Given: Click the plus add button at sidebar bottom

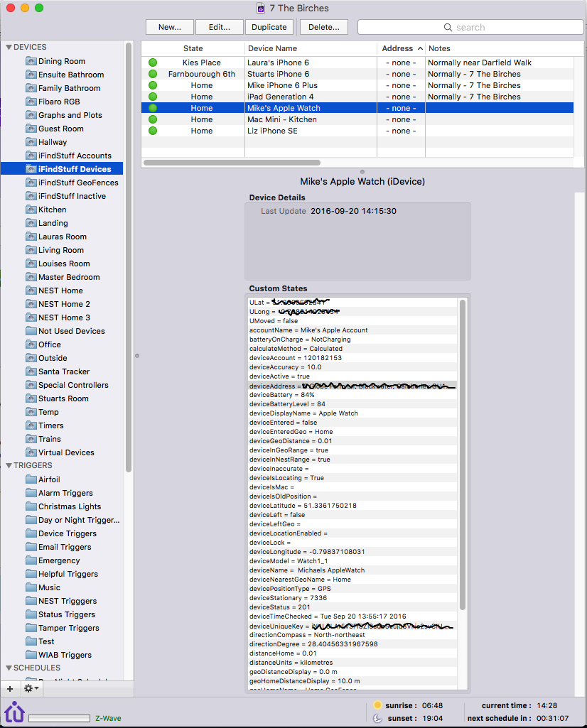Looking at the screenshot, I should pyautogui.click(x=10, y=688).
